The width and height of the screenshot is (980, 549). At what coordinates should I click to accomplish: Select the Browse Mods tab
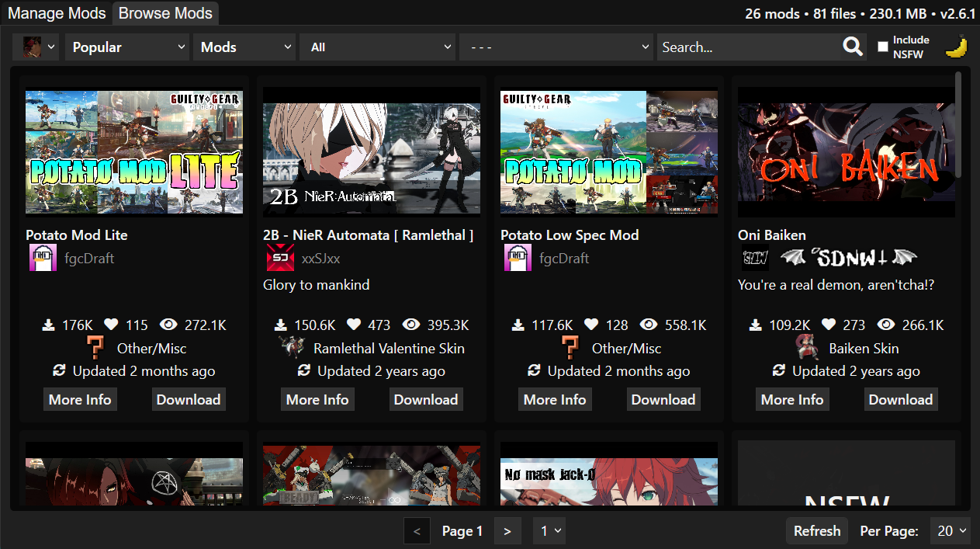point(165,13)
